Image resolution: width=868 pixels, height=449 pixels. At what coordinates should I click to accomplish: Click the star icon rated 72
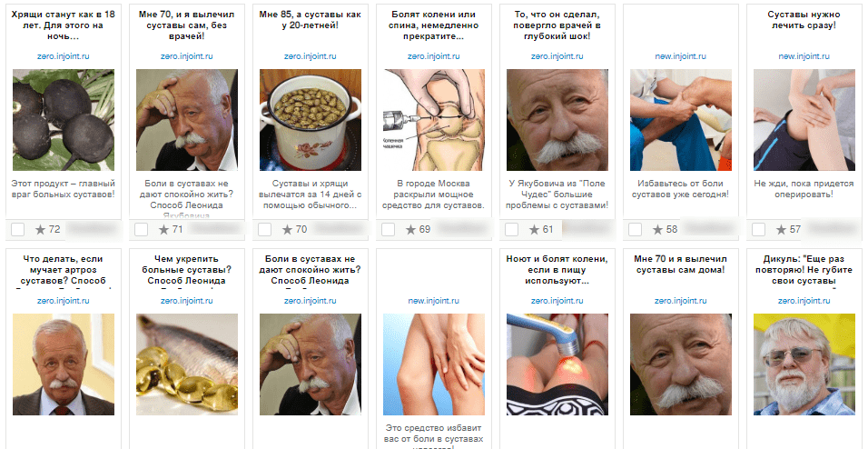(41, 229)
